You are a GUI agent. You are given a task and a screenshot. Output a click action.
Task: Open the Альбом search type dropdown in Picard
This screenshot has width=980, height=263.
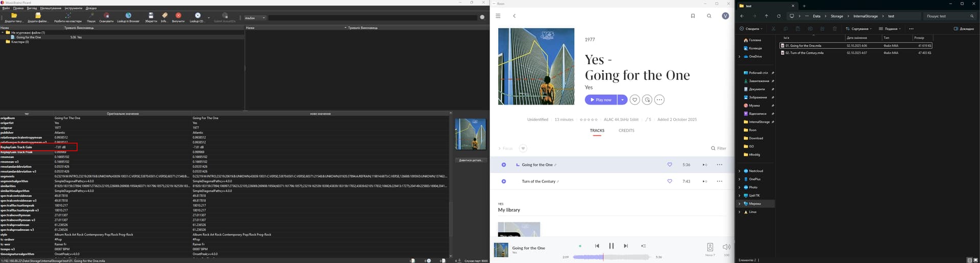pos(255,18)
